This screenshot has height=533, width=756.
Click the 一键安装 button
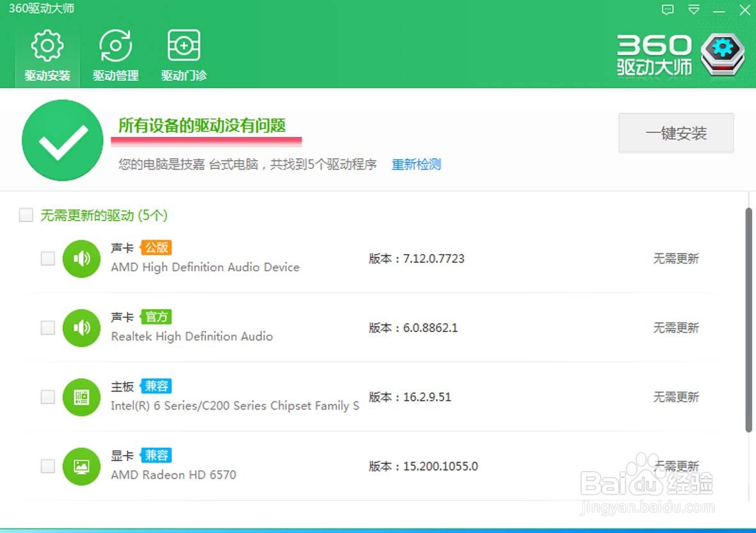click(x=676, y=133)
